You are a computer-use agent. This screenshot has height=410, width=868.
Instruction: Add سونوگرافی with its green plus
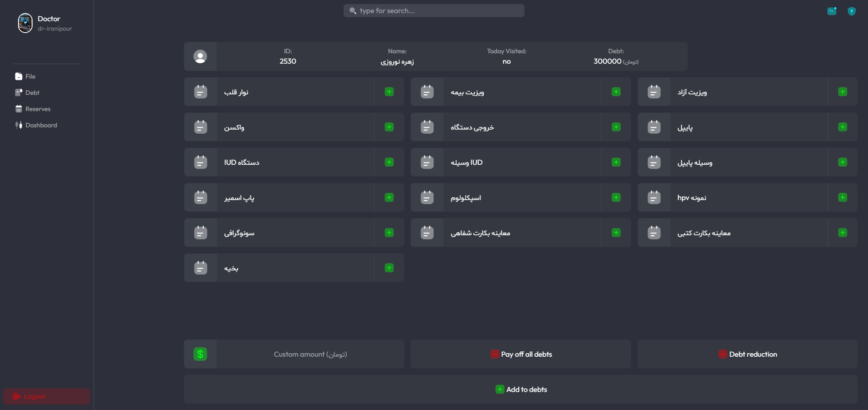pos(389,233)
